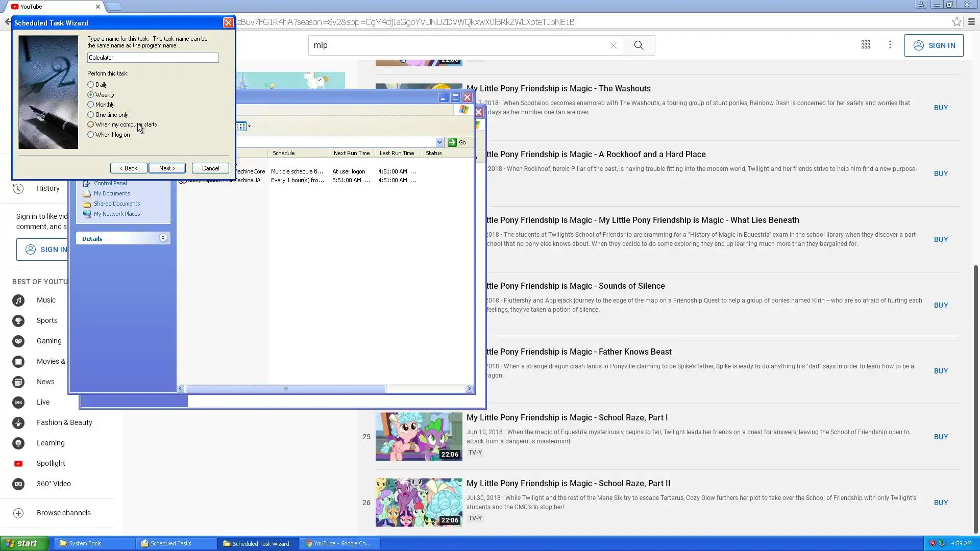980x551 pixels.
Task: Click BUY for The Washouts episode
Action: (x=941, y=108)
